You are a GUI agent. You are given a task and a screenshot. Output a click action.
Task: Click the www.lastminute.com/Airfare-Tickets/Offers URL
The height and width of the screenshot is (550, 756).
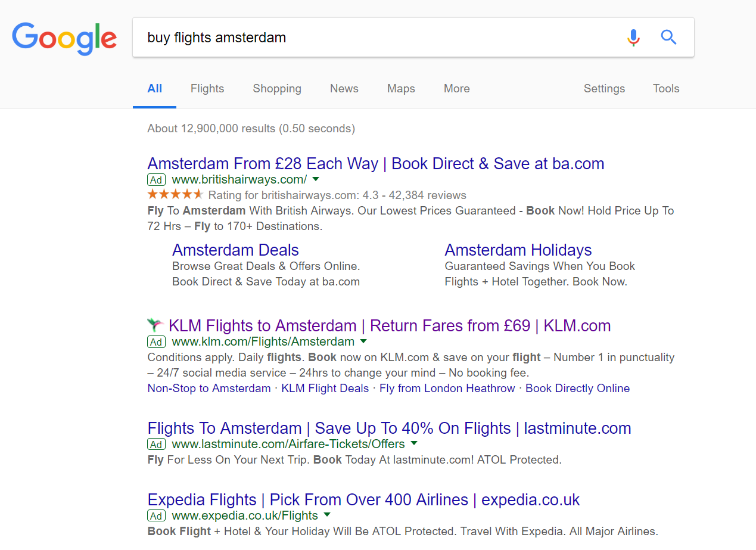tap(288, 445)
